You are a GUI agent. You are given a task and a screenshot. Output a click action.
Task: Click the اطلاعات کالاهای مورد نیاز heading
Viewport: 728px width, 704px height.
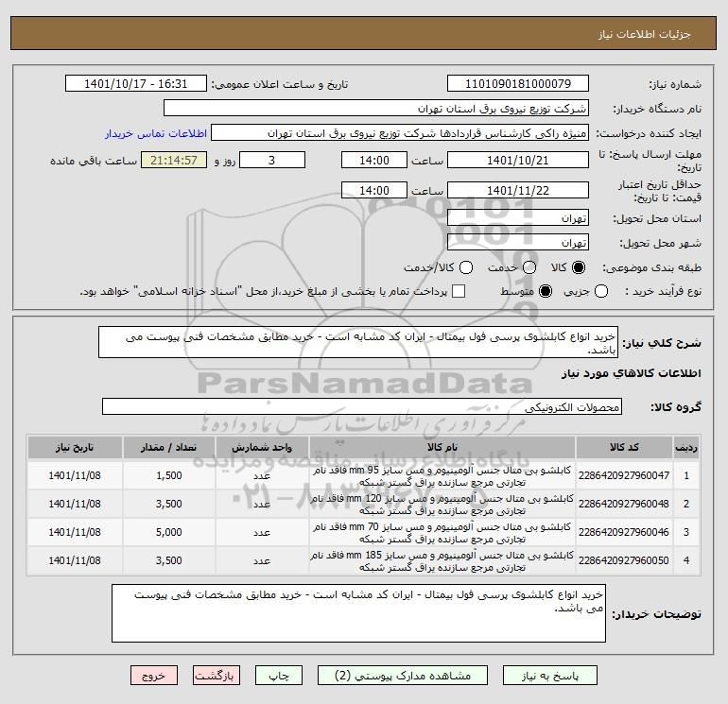(632, 373)
